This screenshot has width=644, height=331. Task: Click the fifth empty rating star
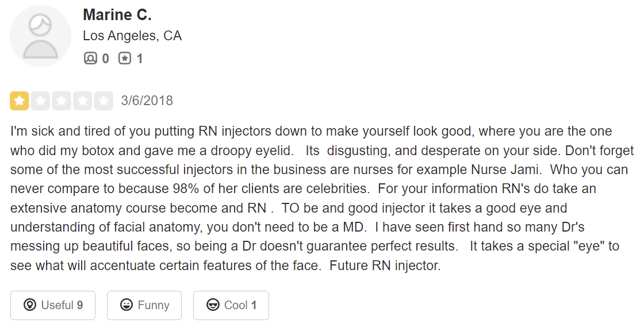point(103,101)
